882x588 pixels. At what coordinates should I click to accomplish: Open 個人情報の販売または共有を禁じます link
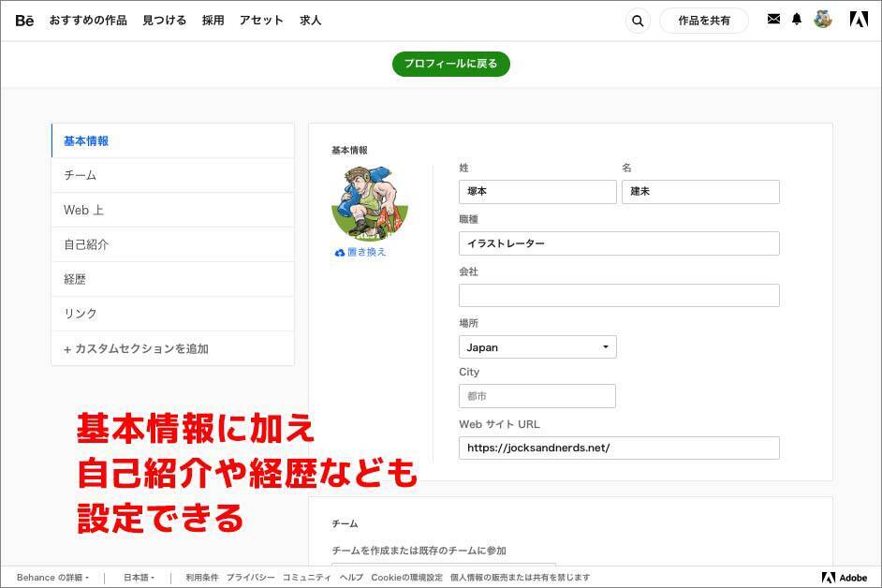[520, 578]
